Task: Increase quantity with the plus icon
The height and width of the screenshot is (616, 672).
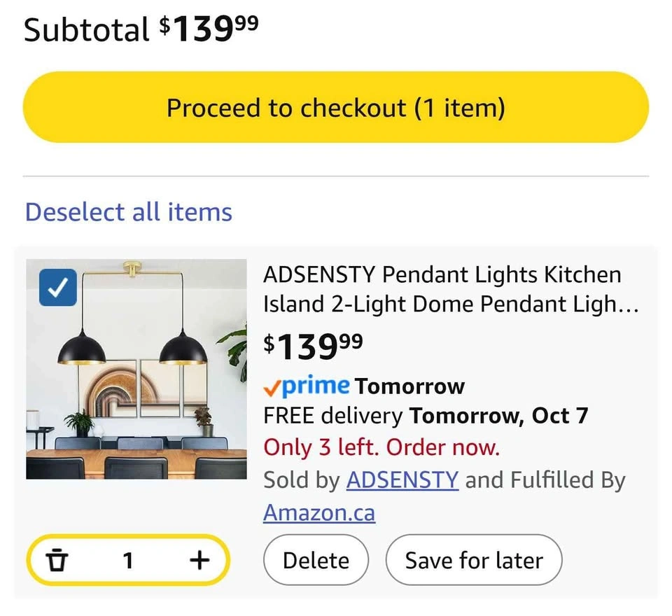Action: 199,560
